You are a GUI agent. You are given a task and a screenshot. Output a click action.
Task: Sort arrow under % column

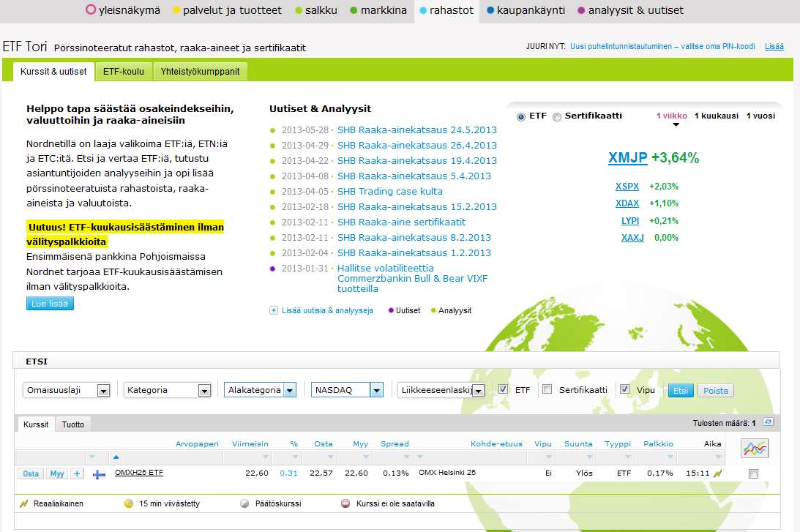coord(296,457)
